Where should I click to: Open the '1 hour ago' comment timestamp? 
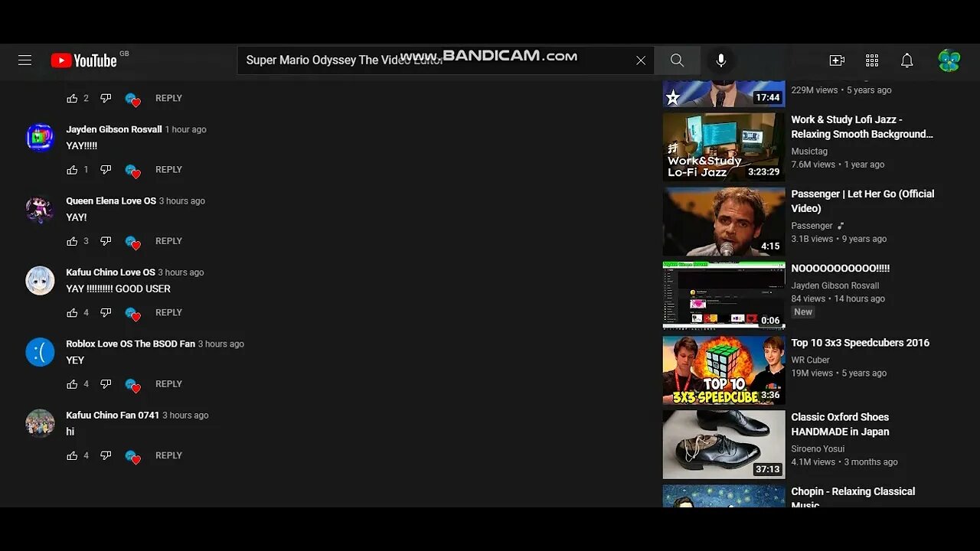click(x=186, y=129)
